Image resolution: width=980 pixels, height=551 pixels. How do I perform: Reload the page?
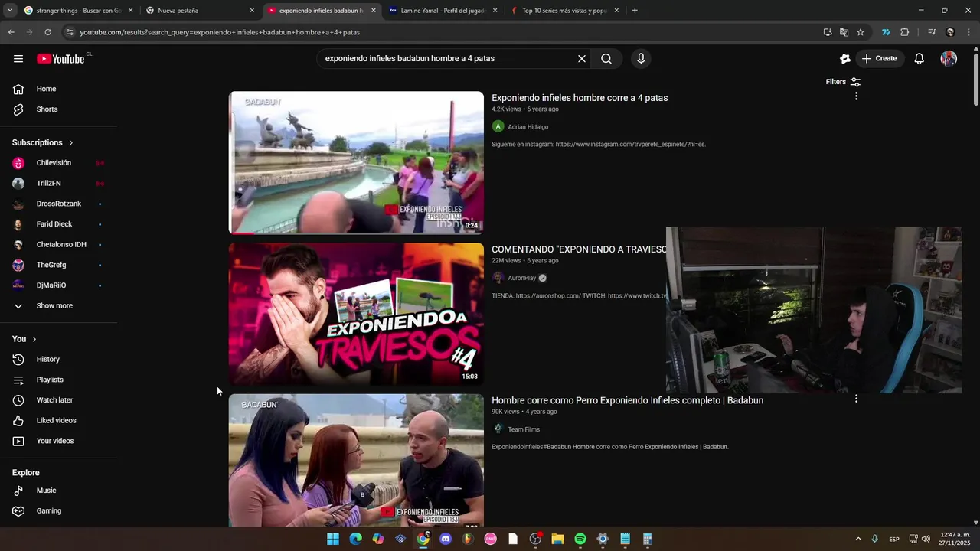coord(47,32)
